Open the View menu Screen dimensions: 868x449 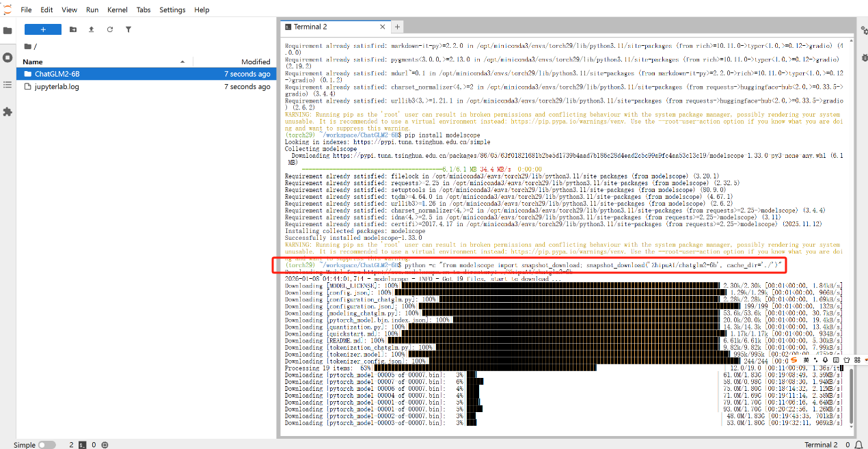click(69, 10)
